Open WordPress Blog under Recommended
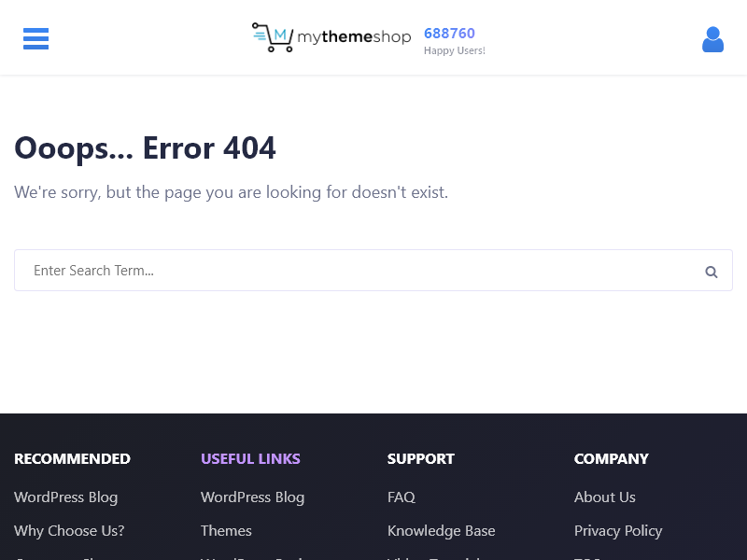This screenshot has width=747, height=560. (x=65, y=497)
